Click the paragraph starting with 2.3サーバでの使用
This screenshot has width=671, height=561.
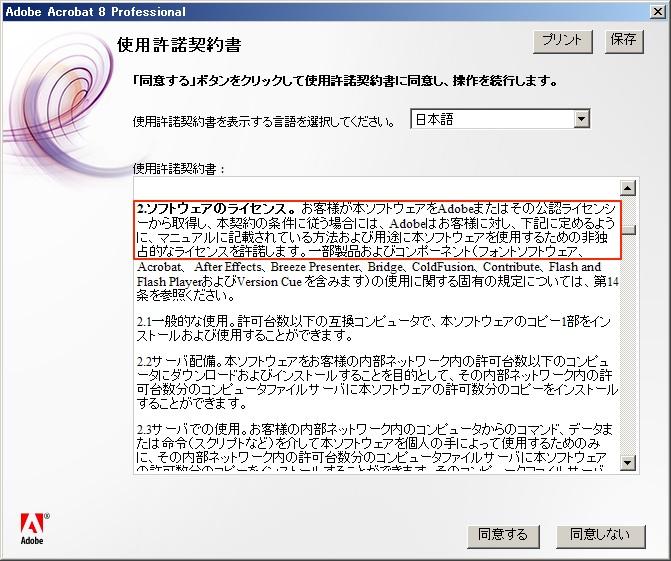point(374,446)
